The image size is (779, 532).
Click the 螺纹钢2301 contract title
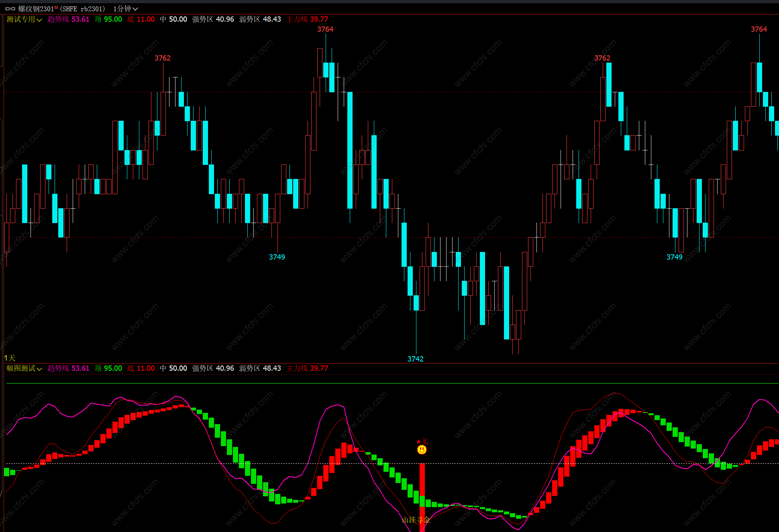pos(36,9)
